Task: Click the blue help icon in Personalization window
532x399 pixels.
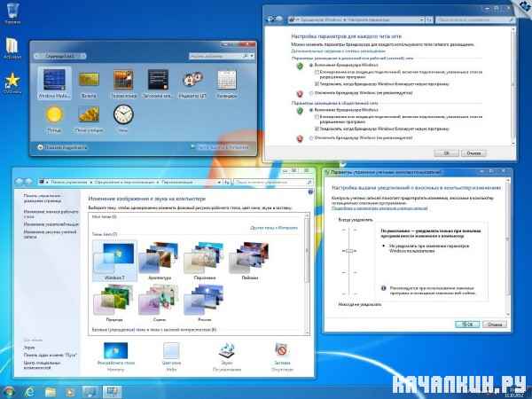Action: click(310, 192)
